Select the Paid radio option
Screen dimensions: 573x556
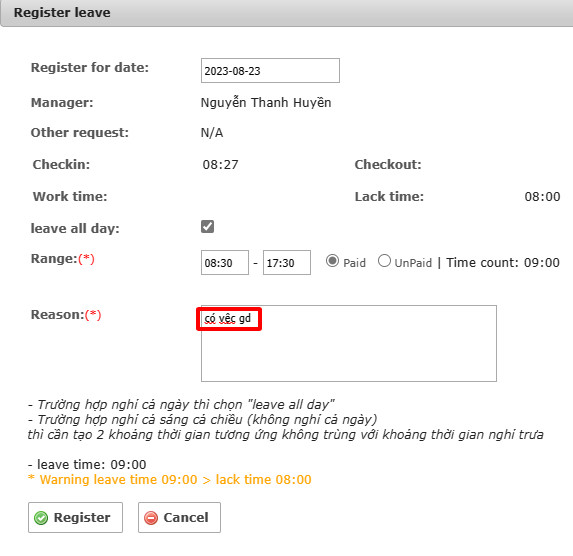[x=332, y=261]
